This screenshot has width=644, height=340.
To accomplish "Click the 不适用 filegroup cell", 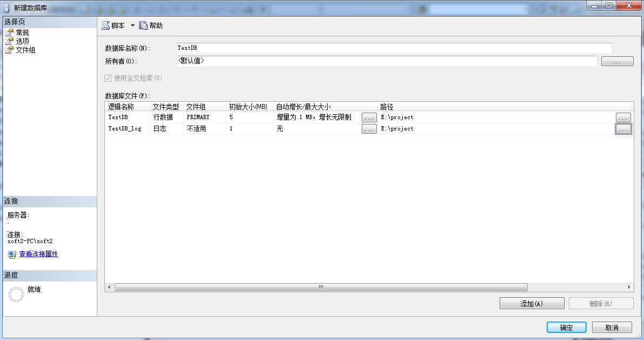I will pos(204,129).
